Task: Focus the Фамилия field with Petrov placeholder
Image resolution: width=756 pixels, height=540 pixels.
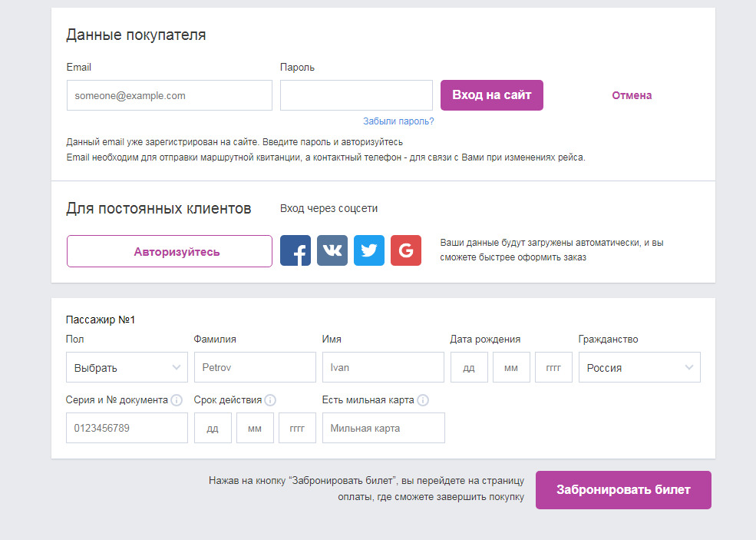Action: click(x=255, y=367)
